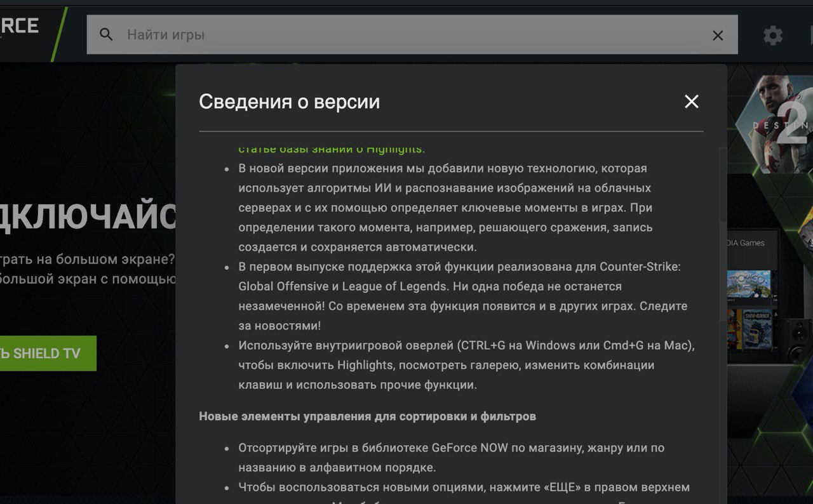The width and height of the screenshot is (813, 504).
Task: Open settings via the gear icon
Action: point(773,36)
